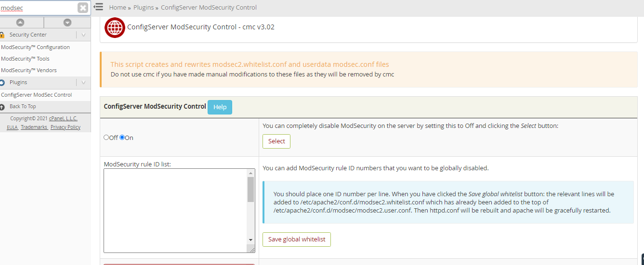Click the Back To Top arrow icon
The image size is (644, 265).
(x=2, y=107)
